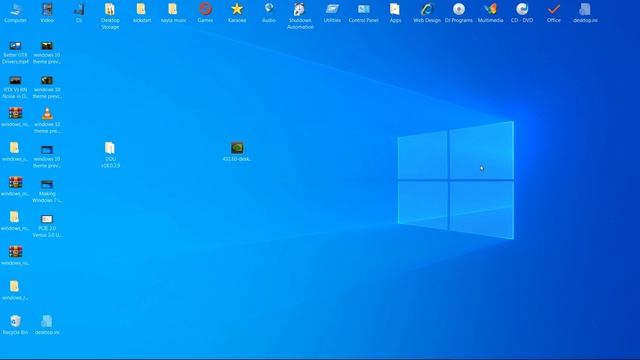Open the Utilities desktop icon
The height and width of the screenshot is (360, 640).
(x=332, y=12)
